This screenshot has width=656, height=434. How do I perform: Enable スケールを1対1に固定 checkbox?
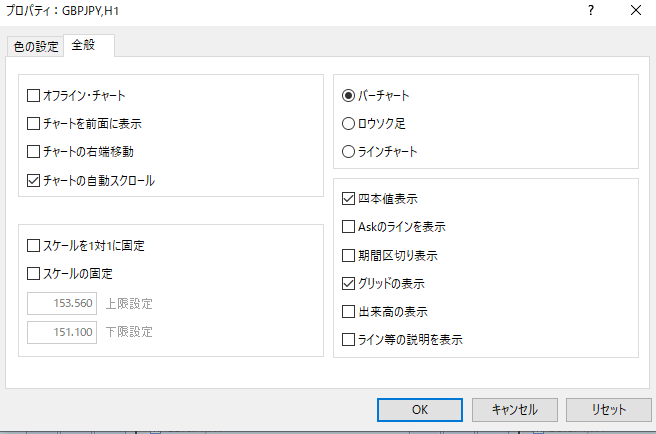35,245
